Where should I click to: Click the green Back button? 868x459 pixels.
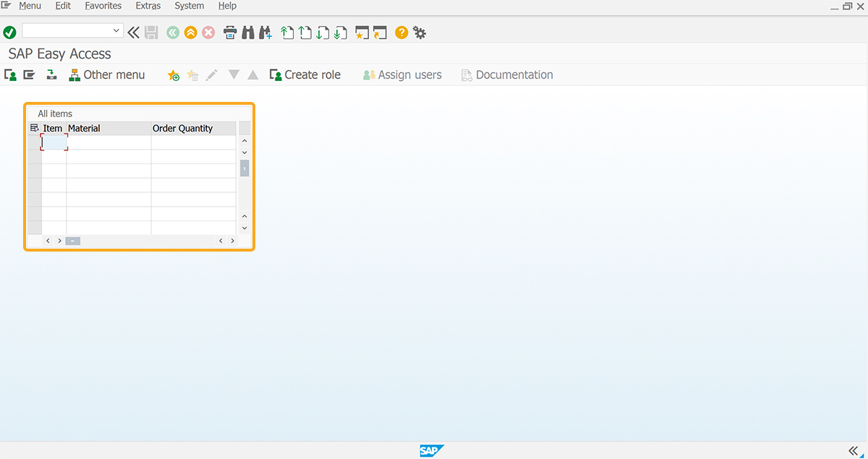(173, 33)
